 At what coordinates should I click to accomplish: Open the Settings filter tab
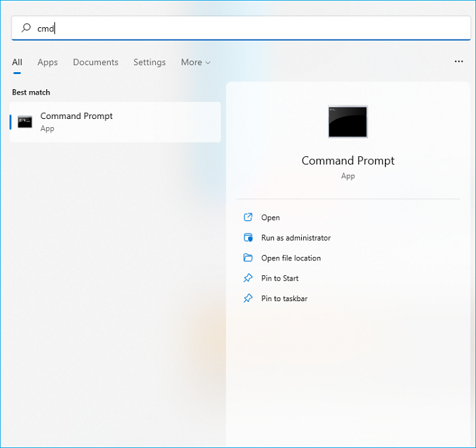click(150, 63)
